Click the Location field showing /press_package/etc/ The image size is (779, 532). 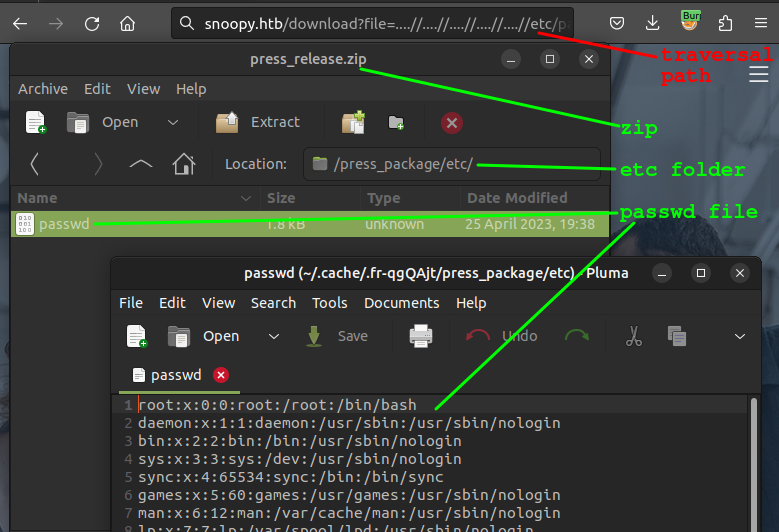[450, 164]
